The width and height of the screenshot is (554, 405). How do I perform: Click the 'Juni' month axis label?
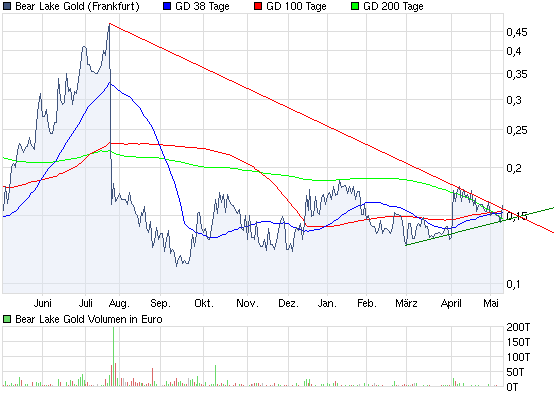[43, 303]
